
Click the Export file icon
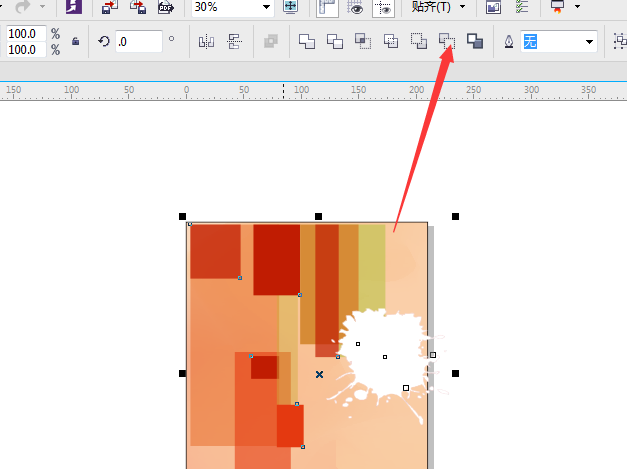[138, 7]
